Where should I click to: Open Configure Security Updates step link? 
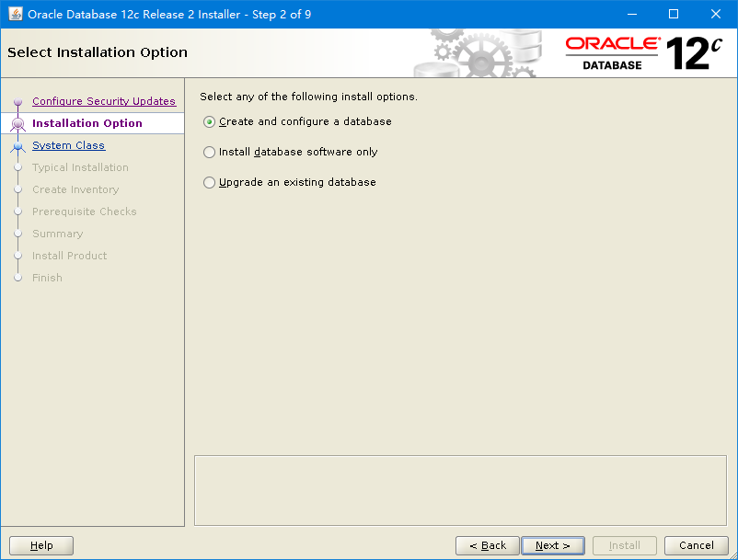click(x=104, y=101)
